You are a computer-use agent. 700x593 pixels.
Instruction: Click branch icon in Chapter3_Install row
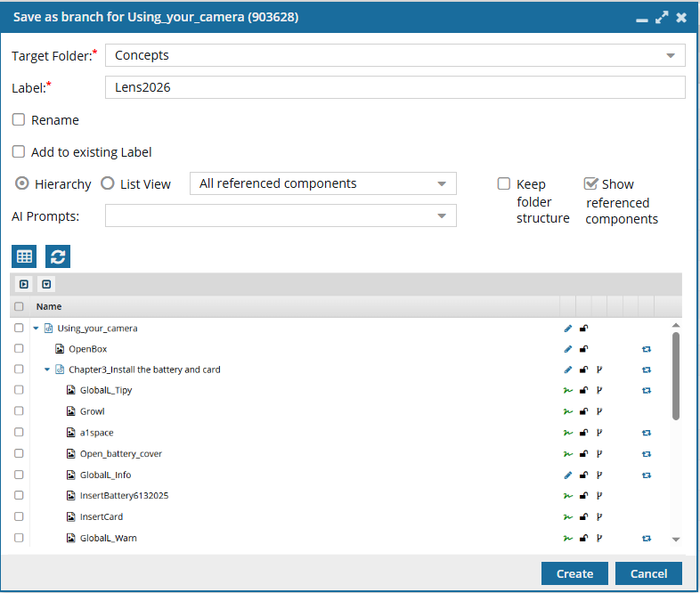pos(599,370)
